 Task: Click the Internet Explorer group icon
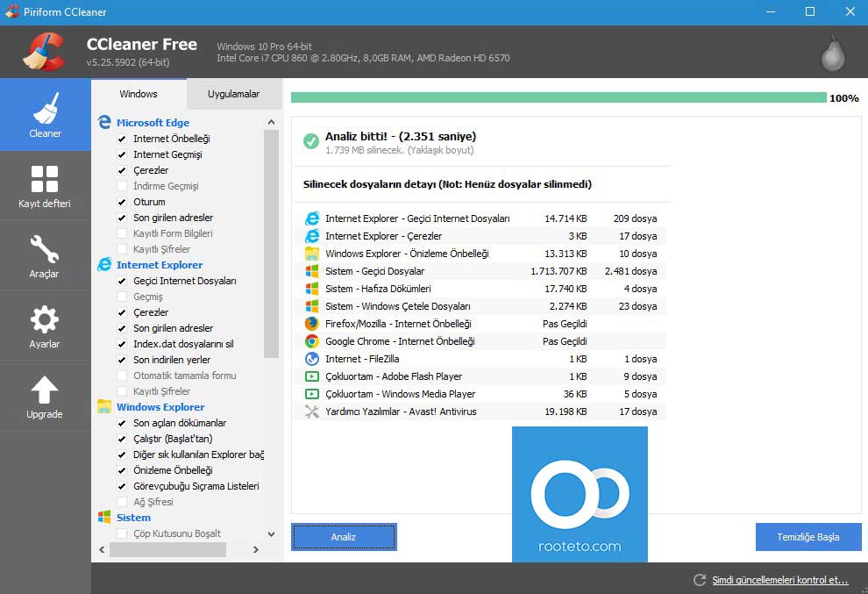pos(104,265)
